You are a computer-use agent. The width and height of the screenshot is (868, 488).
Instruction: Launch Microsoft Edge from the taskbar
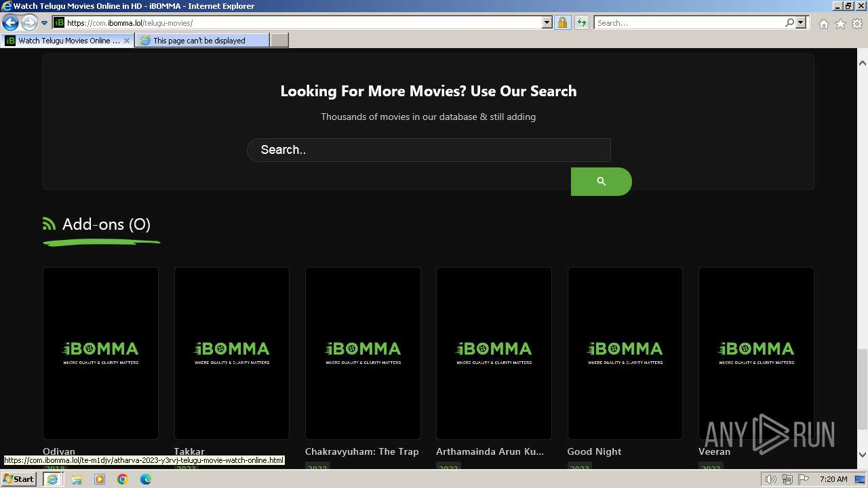[146, 479]
